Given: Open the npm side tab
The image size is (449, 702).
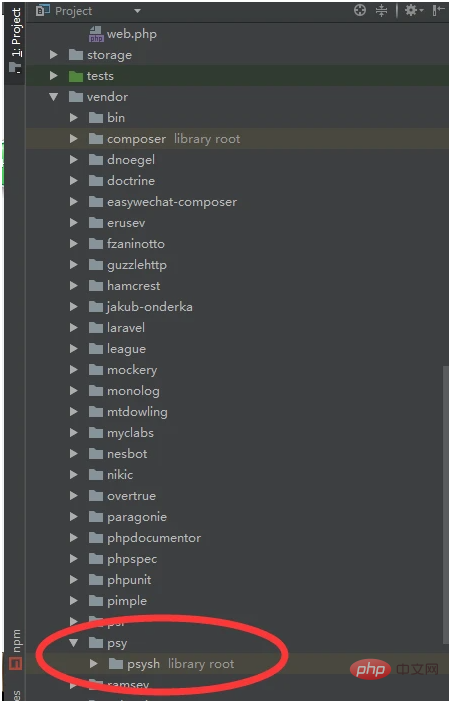Looking at the screenshot, I should tap(16, 649).
